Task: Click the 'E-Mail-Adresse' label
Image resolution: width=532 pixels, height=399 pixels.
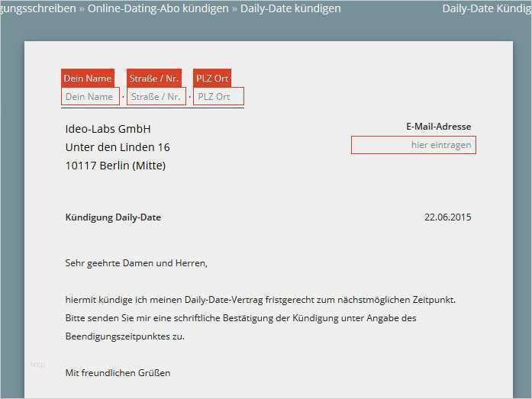Action: (438, 127)
